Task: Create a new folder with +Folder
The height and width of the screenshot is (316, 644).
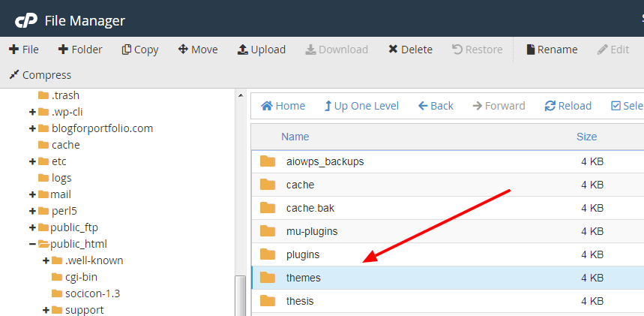Action: 80,50
